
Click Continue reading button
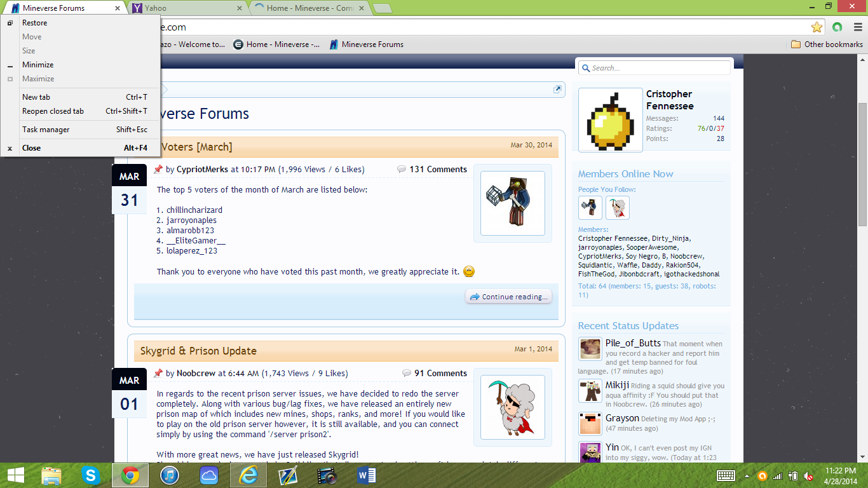[508, 297]
